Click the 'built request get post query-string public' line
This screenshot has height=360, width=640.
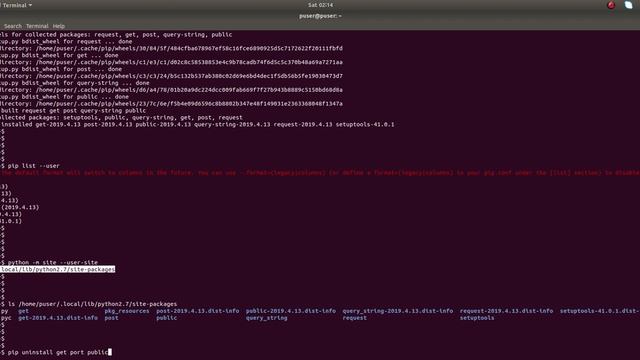73,111
